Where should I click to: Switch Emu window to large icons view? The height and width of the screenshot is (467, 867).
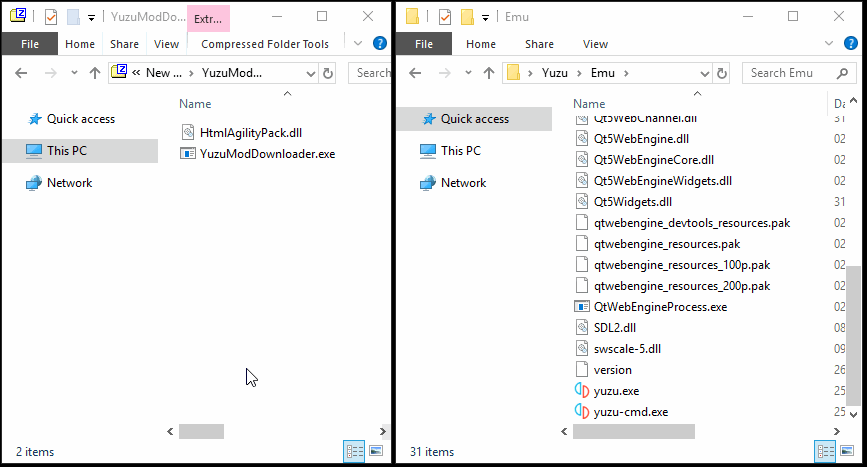pyautogui.click(x=847, y=452)
